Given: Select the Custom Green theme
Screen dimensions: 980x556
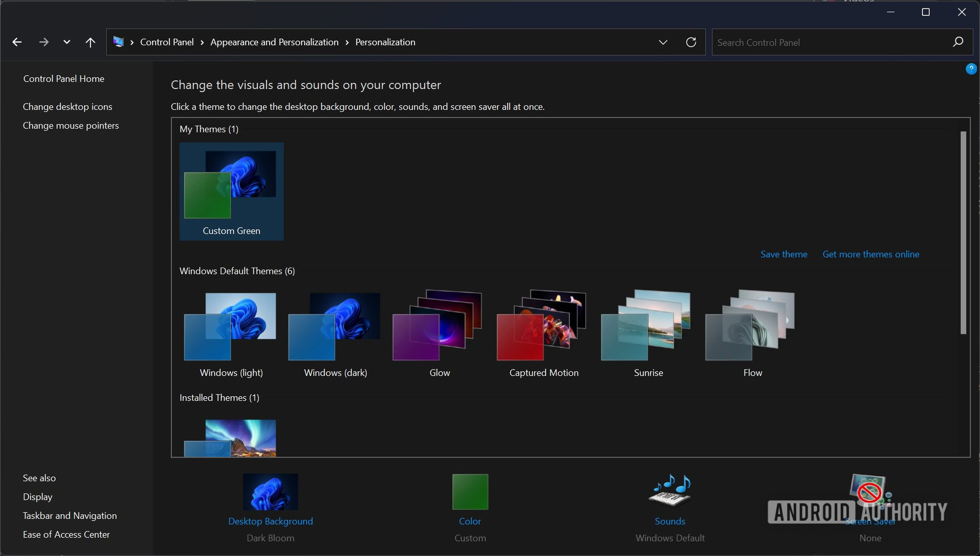Looking at the screenshot, I should coord(232,190).
